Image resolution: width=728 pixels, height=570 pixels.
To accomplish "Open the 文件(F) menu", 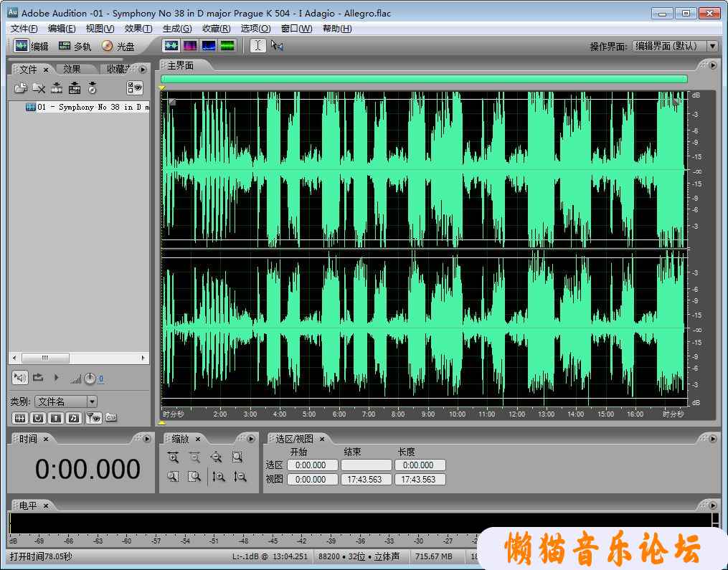I will coord(24,28).
